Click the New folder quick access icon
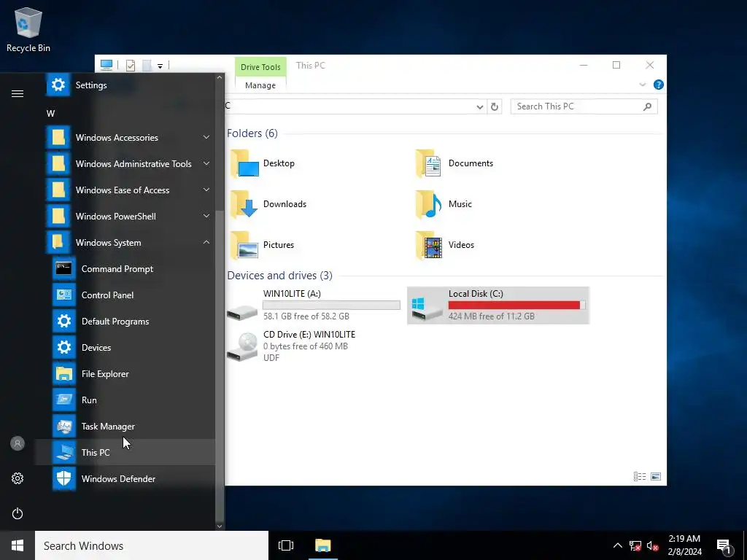Screen dimensions: 747x560 point(147,66)
